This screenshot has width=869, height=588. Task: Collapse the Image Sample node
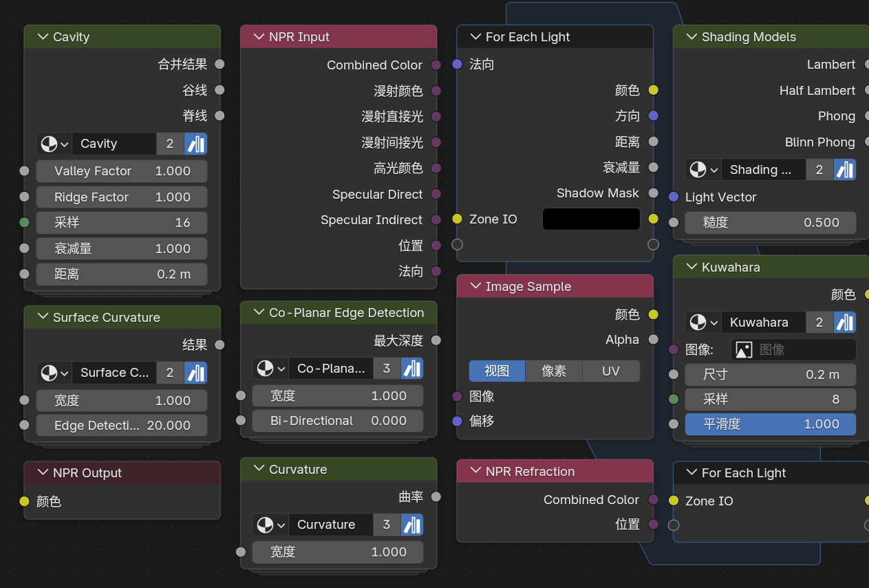(475, 287)
